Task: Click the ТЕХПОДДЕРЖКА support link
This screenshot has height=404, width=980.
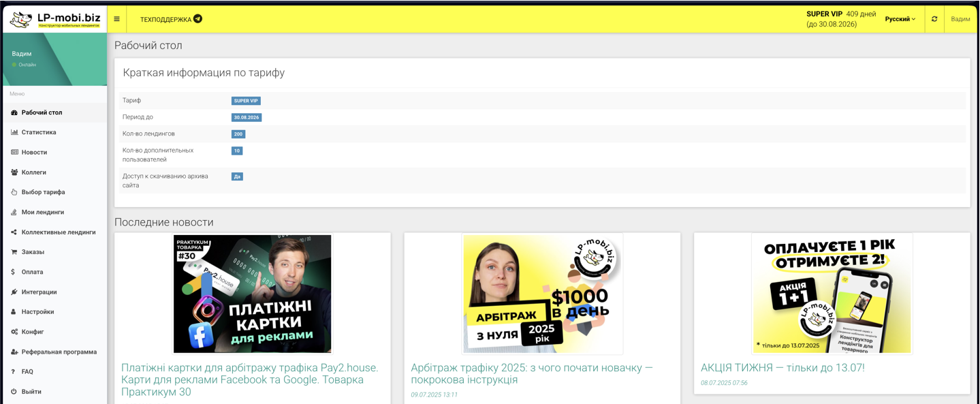Action: tap(165, 19)
